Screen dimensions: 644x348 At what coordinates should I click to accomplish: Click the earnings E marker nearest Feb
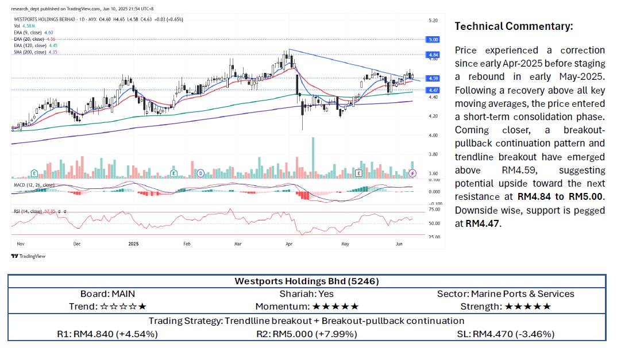point(173,173)
